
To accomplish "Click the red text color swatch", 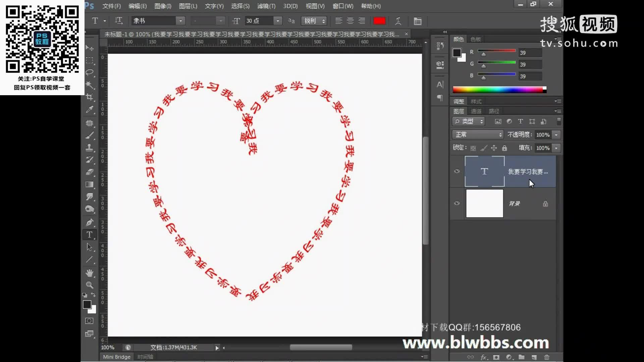I will pos(379,21).
